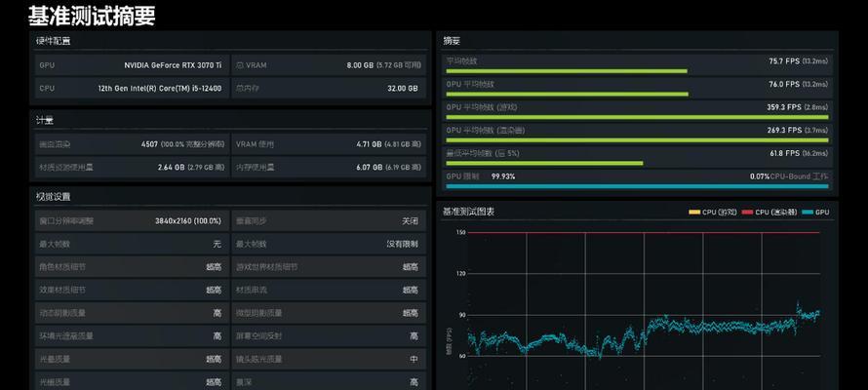Viewport: 868px width, 390px height.
Task: Select the CPU value 12th Gen Intel Core i5-12400
Action: pos(160,89)
